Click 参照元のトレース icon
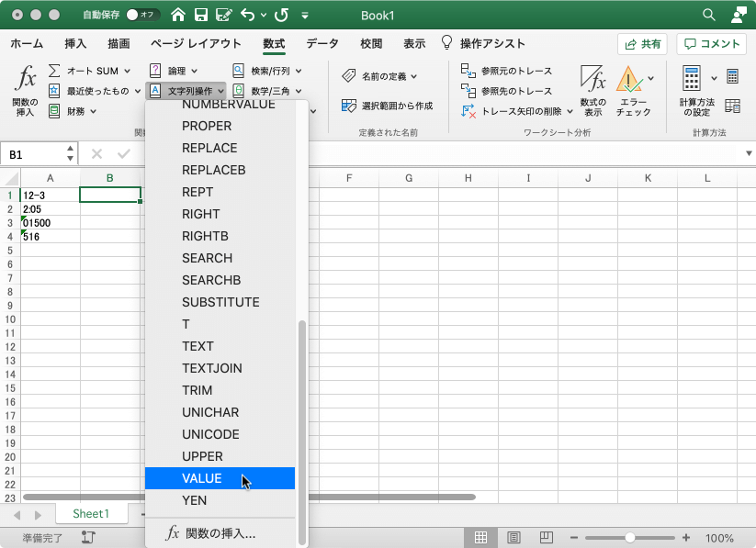The height and width of the screenshot is (548, 756). point(468,71)
